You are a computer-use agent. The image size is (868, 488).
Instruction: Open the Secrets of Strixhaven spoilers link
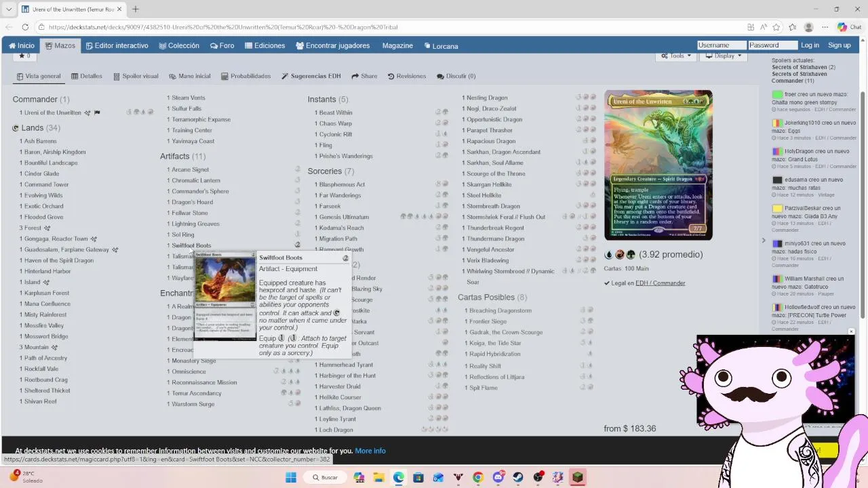click(799, 67)
